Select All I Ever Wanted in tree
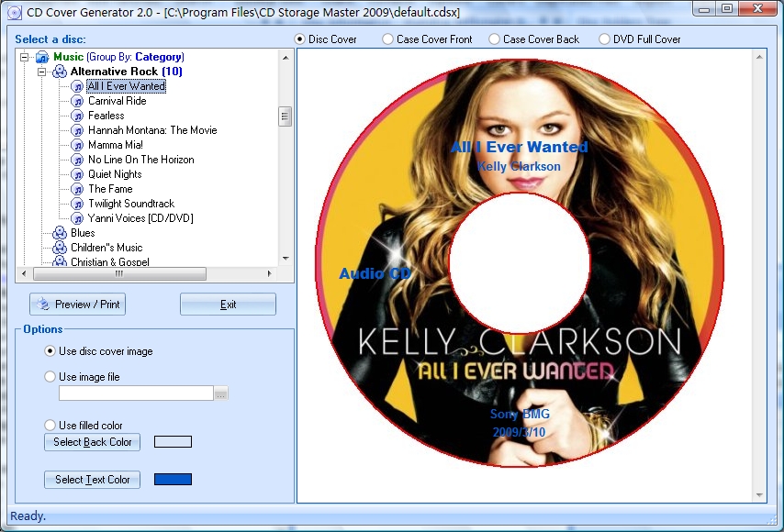Screen dimensions: 784x532 (x=127, y=86)
